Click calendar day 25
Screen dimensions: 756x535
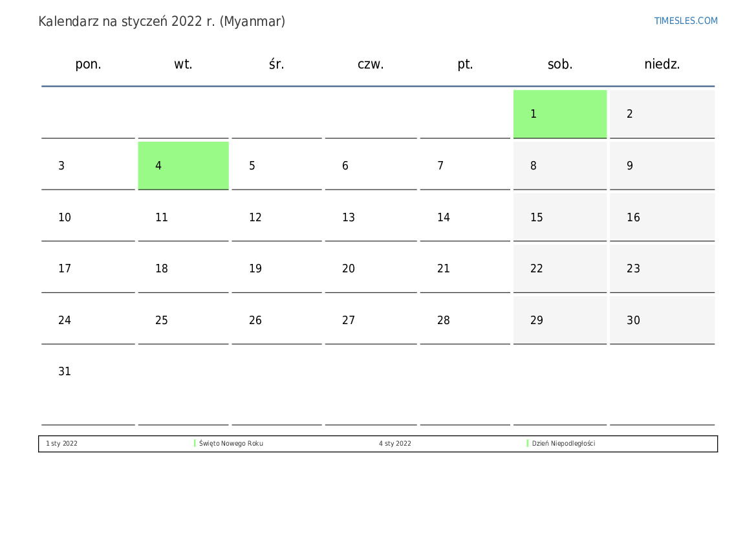click(x=183, y=320)
